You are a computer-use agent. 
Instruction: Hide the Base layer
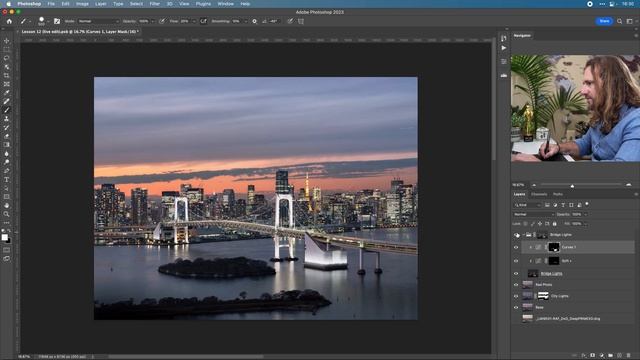click(x=516, y=308)
